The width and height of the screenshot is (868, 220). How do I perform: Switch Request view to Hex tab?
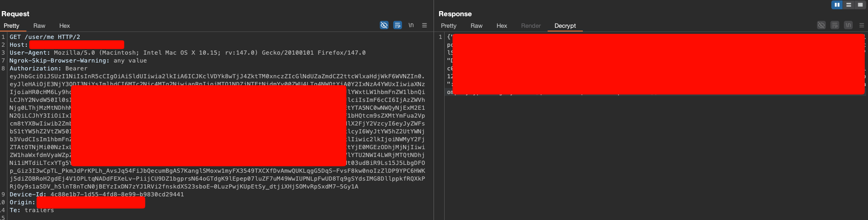click(64, 26)
